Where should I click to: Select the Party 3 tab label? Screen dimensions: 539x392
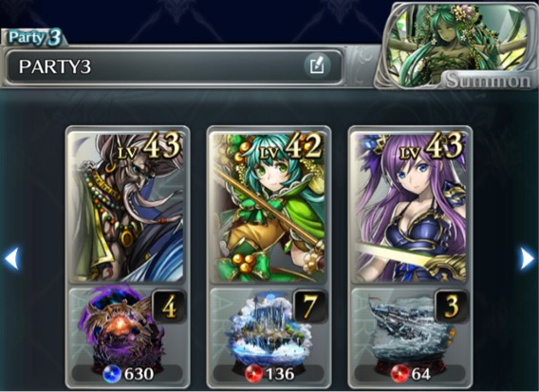(34, 37)
